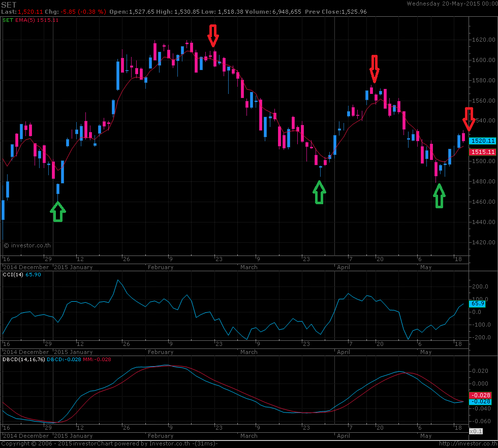The width and height of the screenshot is (498, 448).
Task: Click the DBCD:-0.028 legend value
Action: tap(64, 360)
